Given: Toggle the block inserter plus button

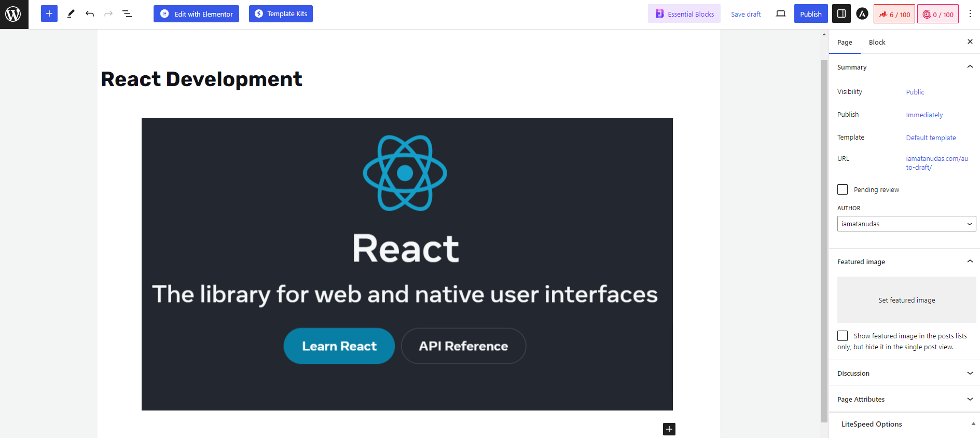Looking at the screenshot, I should (x=49, y=13).
